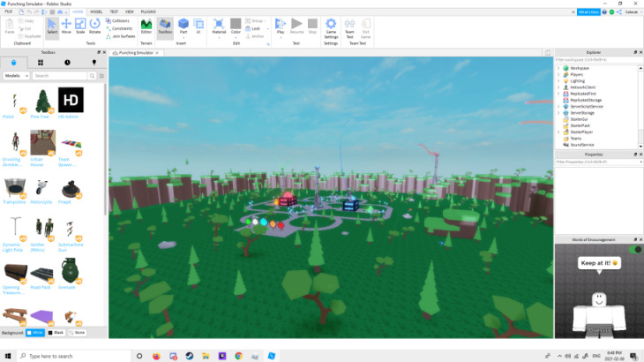
Task: Open Game Settings
Action: coord(331,28)
